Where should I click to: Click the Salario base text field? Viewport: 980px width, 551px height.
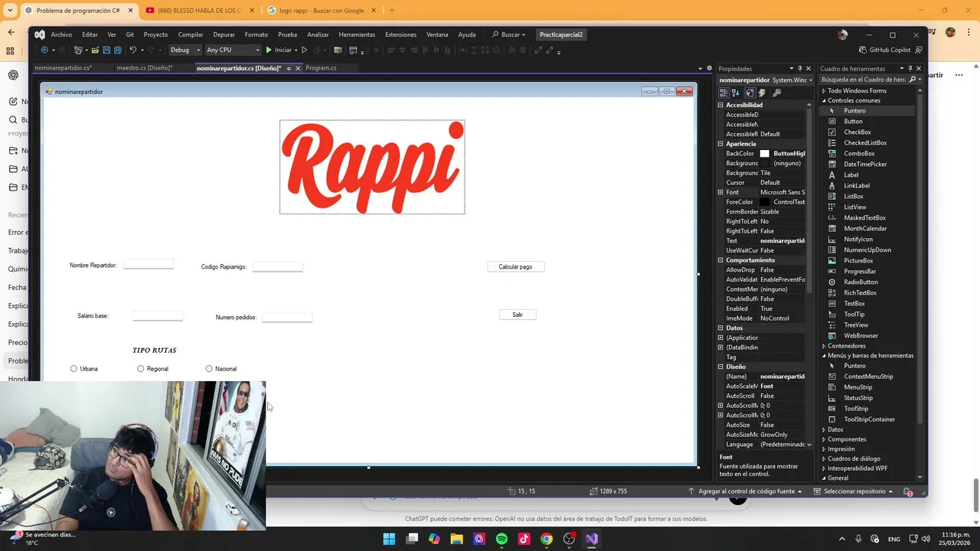158,315
